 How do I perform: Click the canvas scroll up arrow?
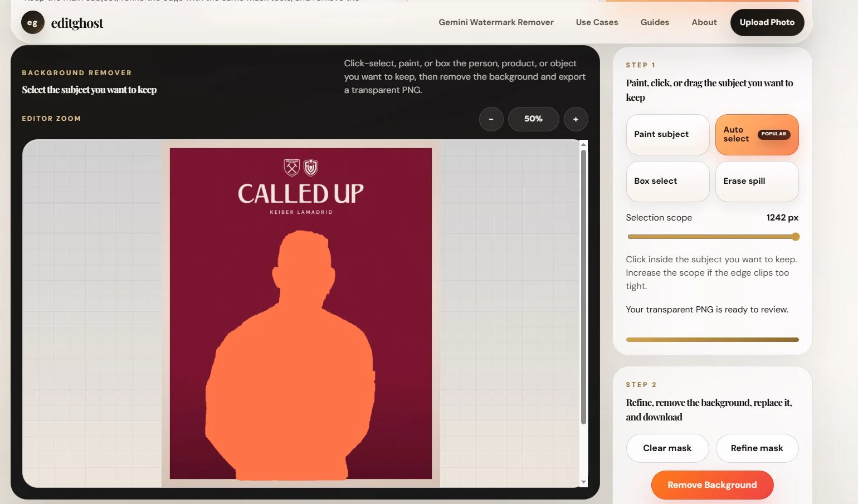click(583, 144)
